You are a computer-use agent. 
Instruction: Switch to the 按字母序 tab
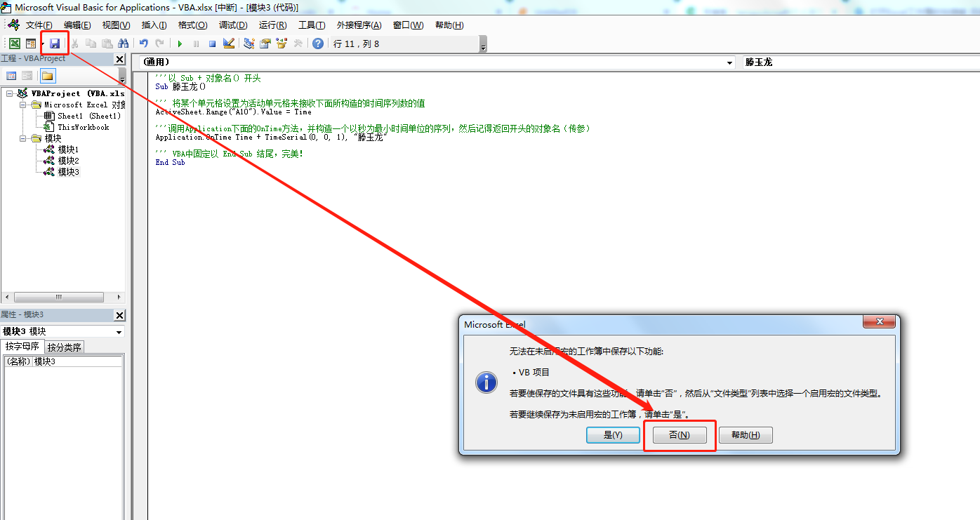click(22, 347)
